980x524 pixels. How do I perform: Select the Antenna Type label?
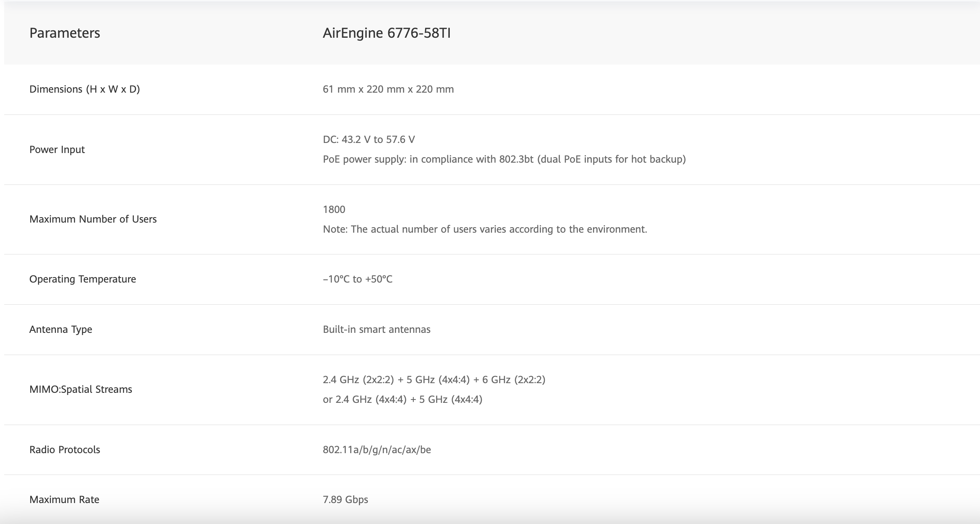click(61, 329)
